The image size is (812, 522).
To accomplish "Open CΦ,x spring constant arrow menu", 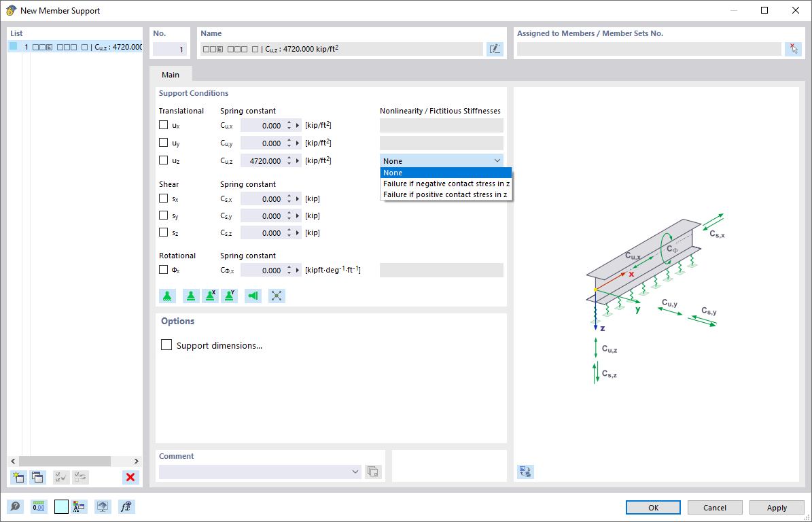I will click(x=298, y=271).
